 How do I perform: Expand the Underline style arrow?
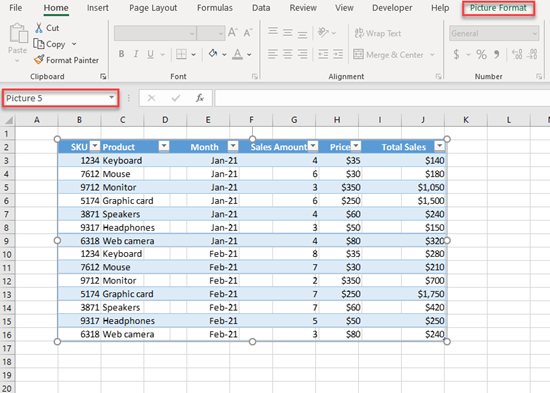point(162,54)
